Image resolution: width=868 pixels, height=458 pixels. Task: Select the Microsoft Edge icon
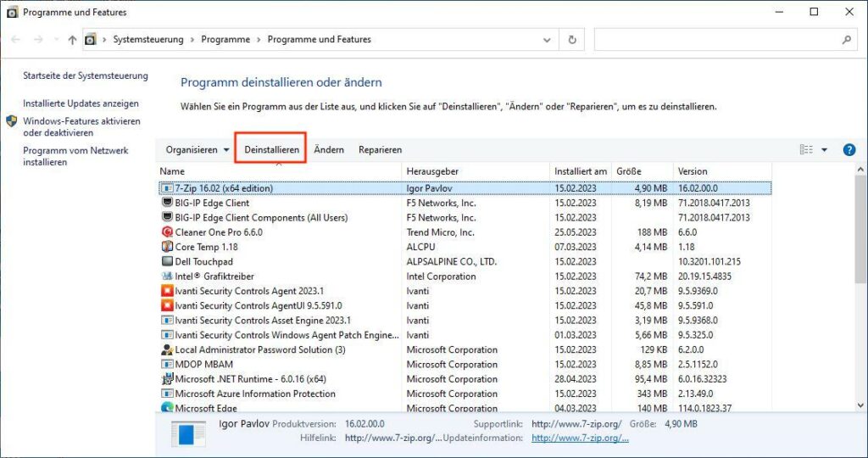coord(167,409)
